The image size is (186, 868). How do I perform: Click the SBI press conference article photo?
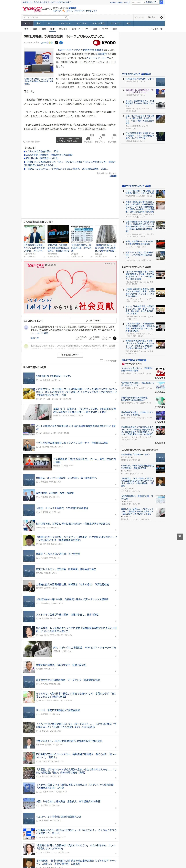tap(39, 62)
